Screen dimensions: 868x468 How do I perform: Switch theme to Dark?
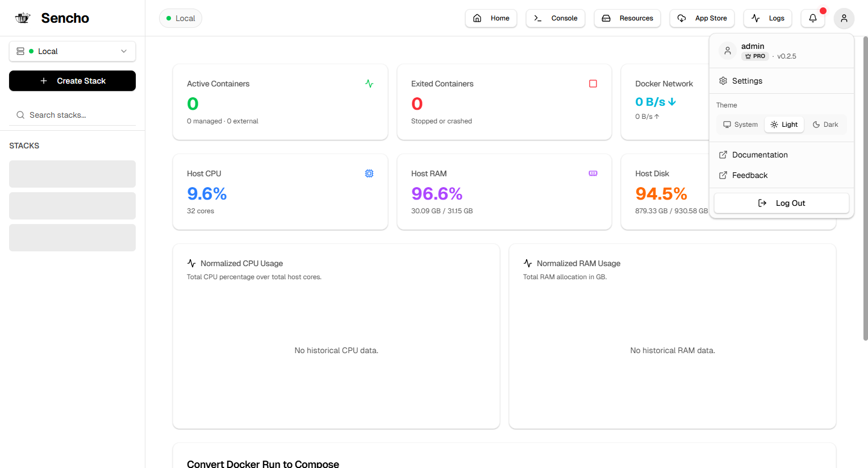pos(825,125)
